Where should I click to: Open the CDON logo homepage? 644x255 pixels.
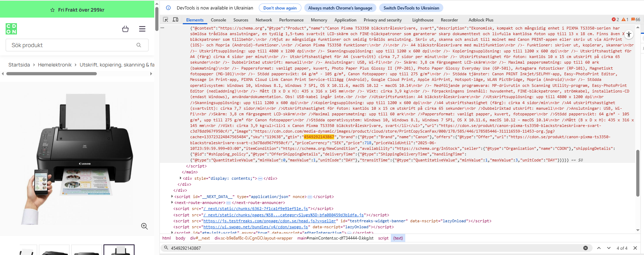coord(11,29)
